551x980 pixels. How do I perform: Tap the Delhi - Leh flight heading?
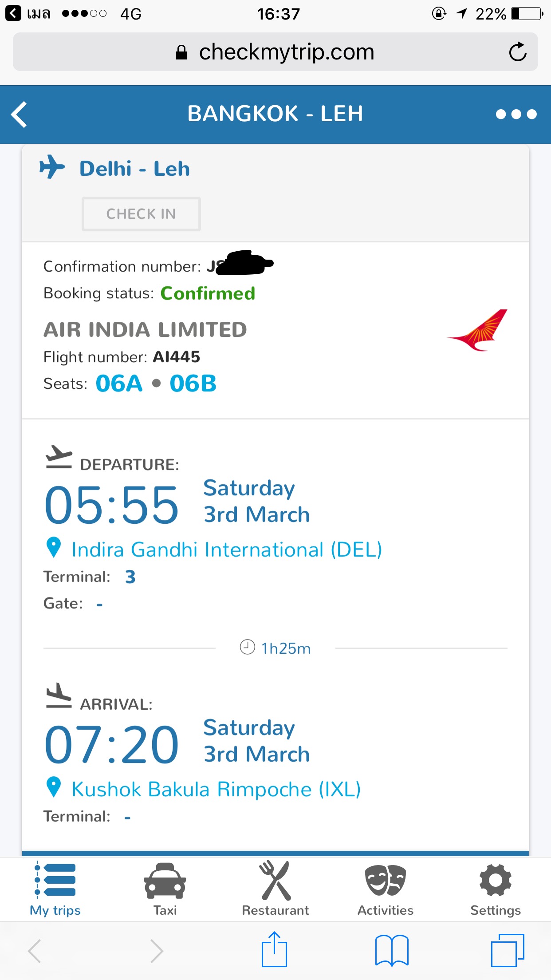point(134,169)
